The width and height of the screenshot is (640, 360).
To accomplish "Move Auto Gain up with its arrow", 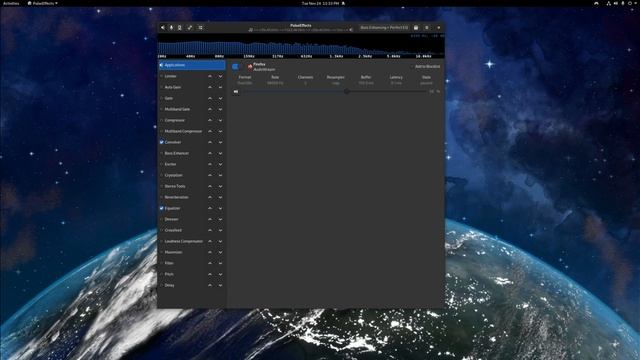I will click(x=210, y=87).
